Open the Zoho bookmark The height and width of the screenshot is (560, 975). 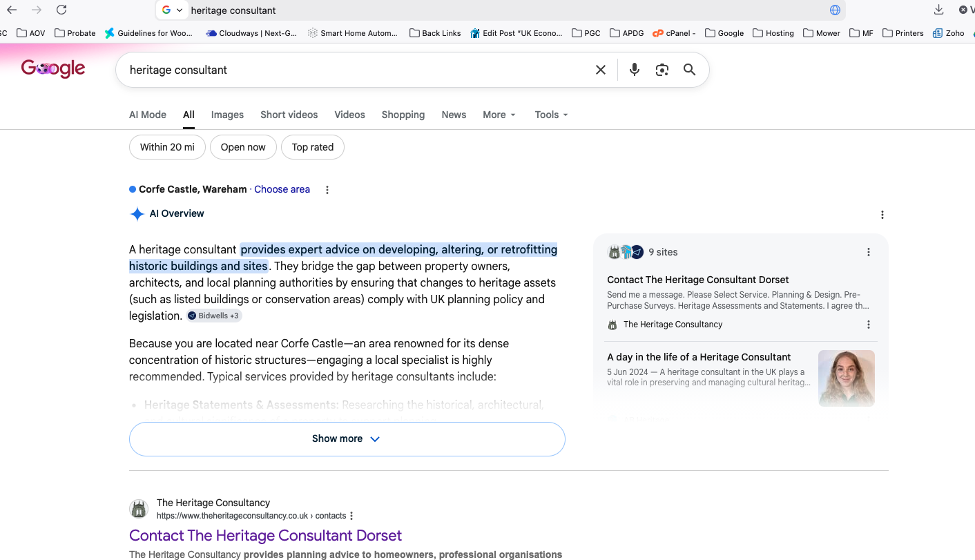949,33
